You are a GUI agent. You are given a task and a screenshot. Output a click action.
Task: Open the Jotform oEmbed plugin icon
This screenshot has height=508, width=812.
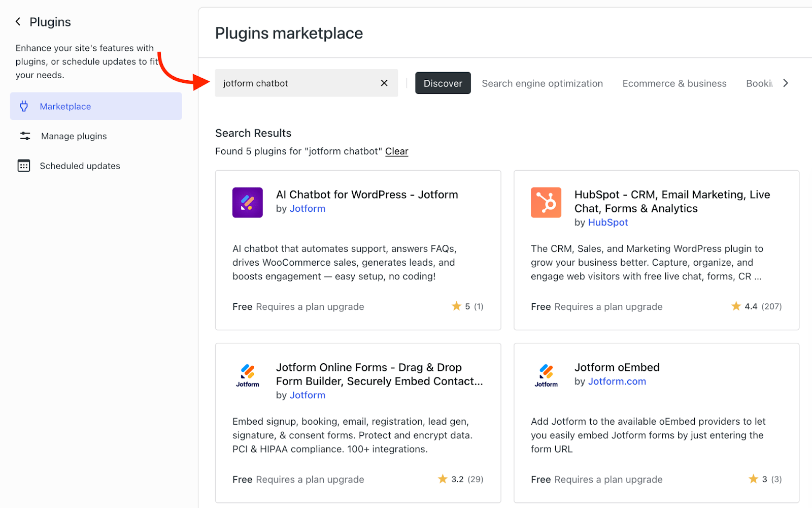546,375
